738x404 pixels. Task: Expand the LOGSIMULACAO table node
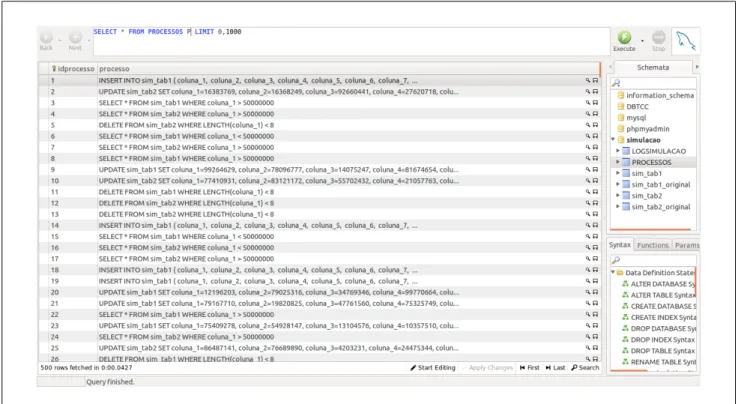(x=618, y=151)
